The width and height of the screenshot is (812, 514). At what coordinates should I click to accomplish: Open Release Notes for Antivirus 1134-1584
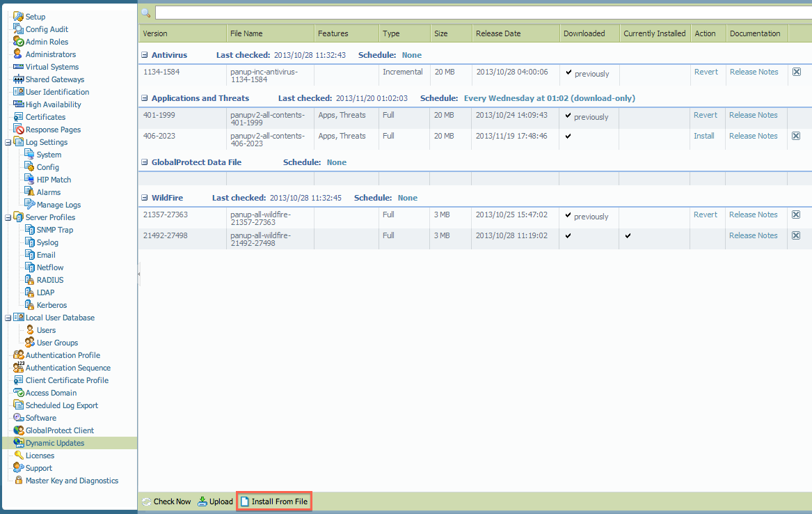(754, 72)
